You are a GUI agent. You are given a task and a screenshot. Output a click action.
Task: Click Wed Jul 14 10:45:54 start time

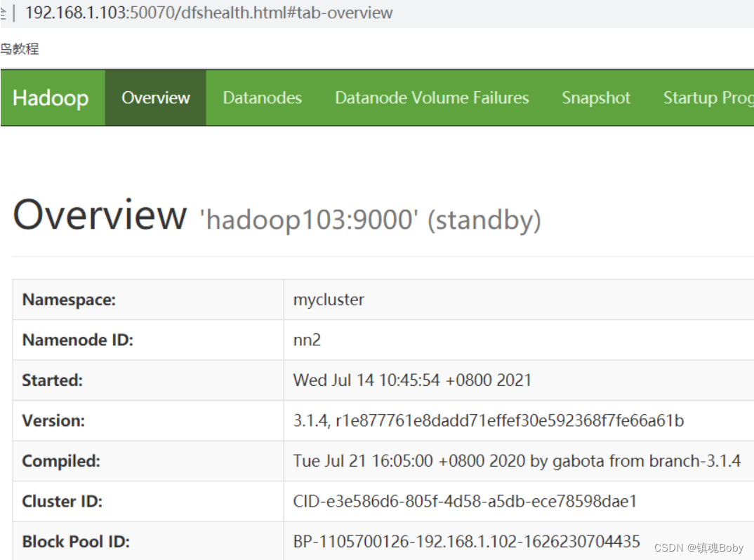pos(412,380)
